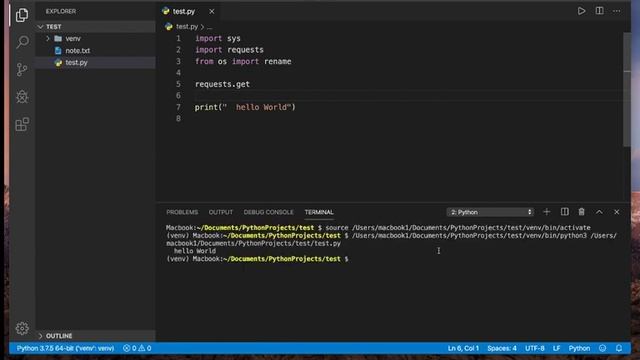Open the Extensions view

click(22, 124)
